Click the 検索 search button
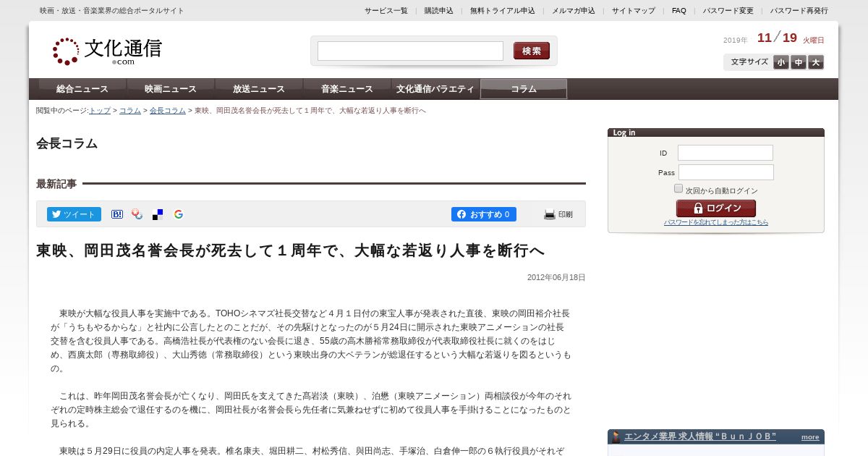868x456 pixels. point(532,51)
